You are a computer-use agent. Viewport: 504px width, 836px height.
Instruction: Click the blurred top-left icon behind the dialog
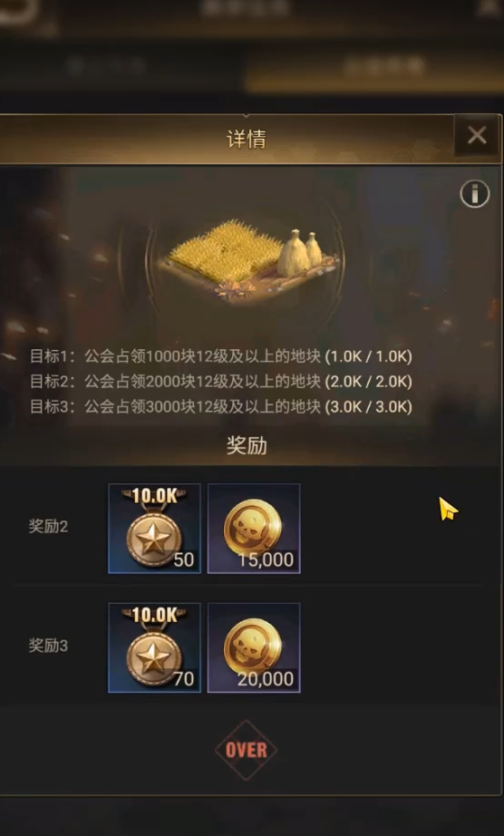pyautogui.click(x=24, y=14)
